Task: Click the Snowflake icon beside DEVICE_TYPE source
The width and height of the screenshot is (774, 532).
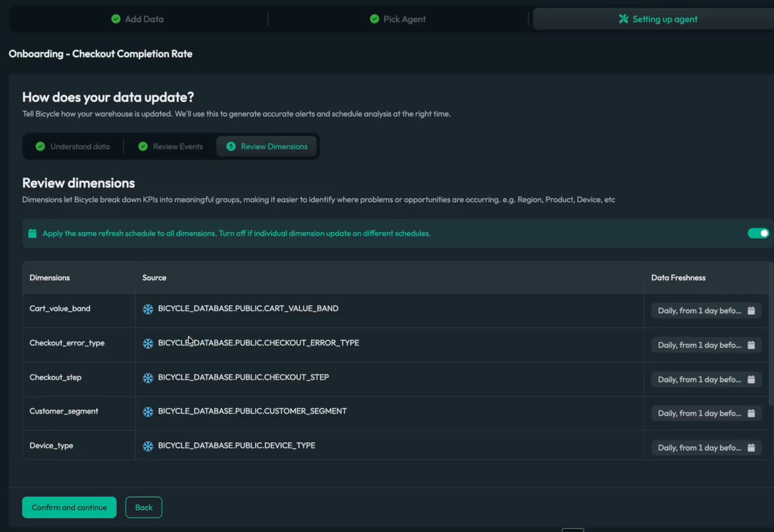Action: coord(148,447)
